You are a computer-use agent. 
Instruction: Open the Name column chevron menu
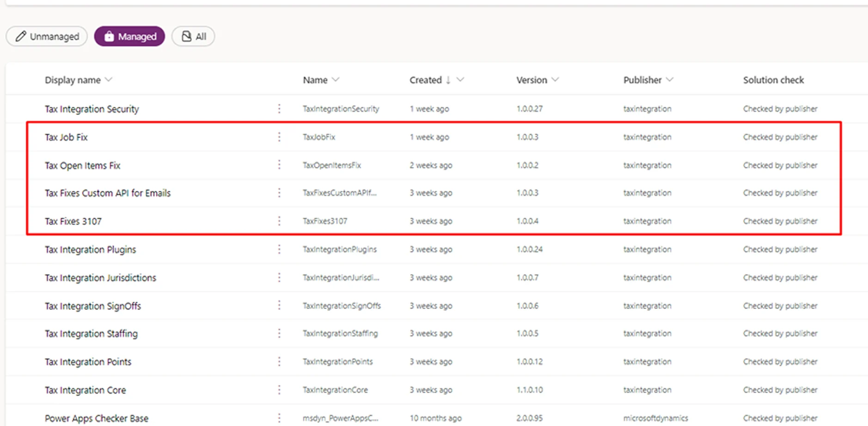(336, 79)
